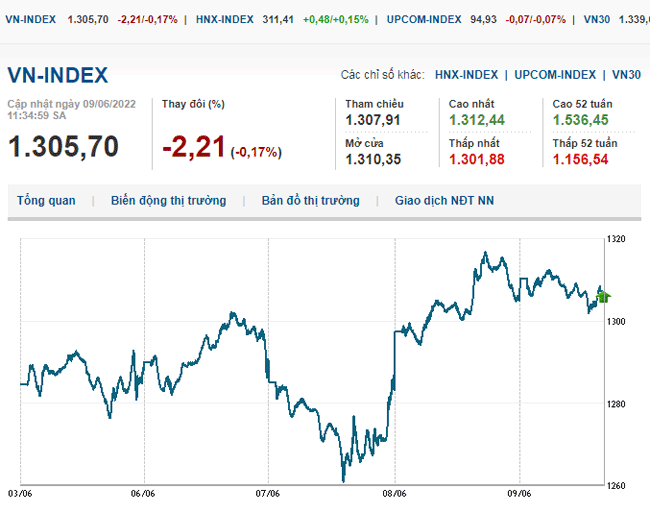Click the 09/06 date on chart axis

point(519,493)
